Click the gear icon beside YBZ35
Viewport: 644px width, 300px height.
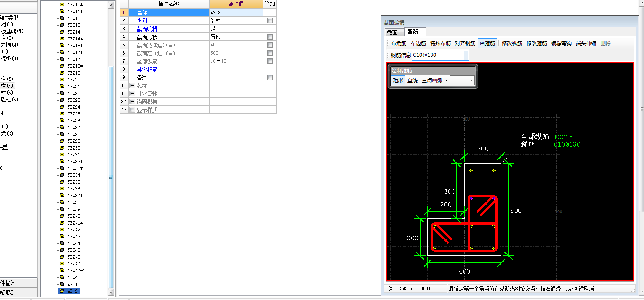(x=62, y=182)
